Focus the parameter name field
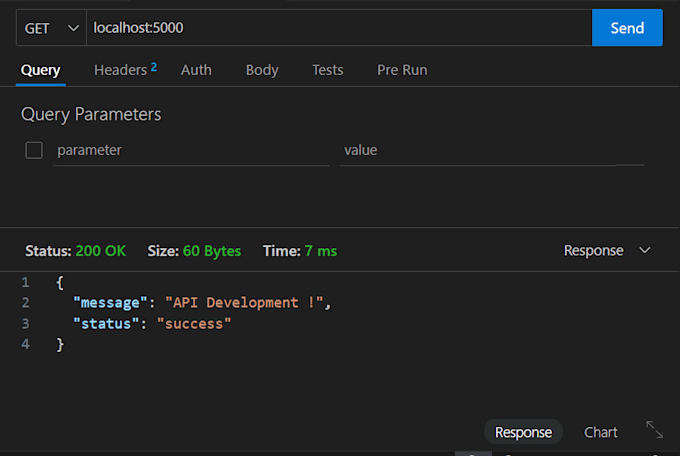680x456 pixels. click(191, 151)
